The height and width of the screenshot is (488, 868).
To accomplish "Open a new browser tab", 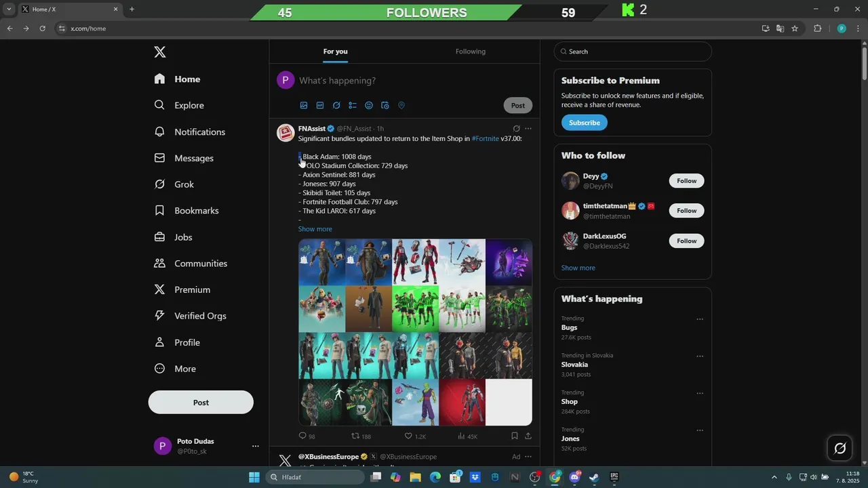I will click(132, 9).
